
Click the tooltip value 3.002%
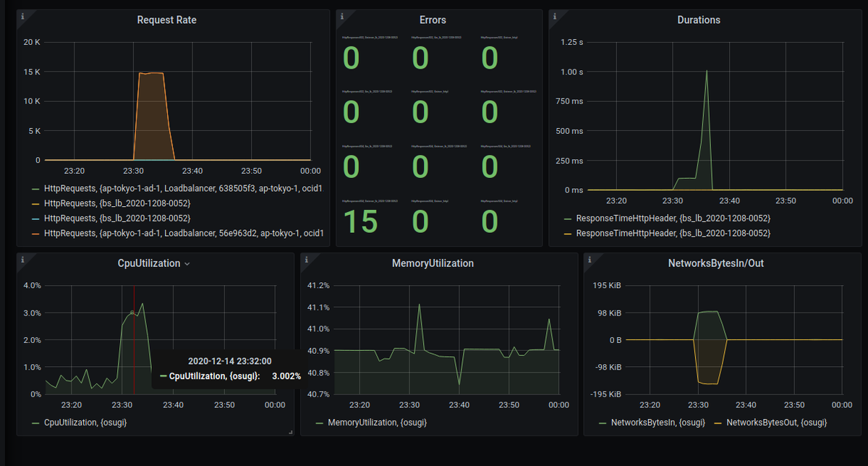click(286, 376)
